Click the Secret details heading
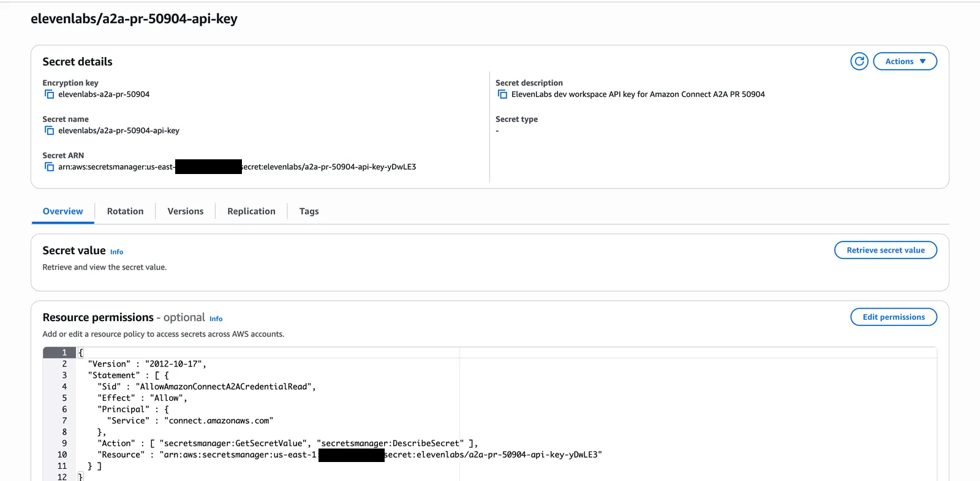The image size is (980, 481). [x=77, y=62]
